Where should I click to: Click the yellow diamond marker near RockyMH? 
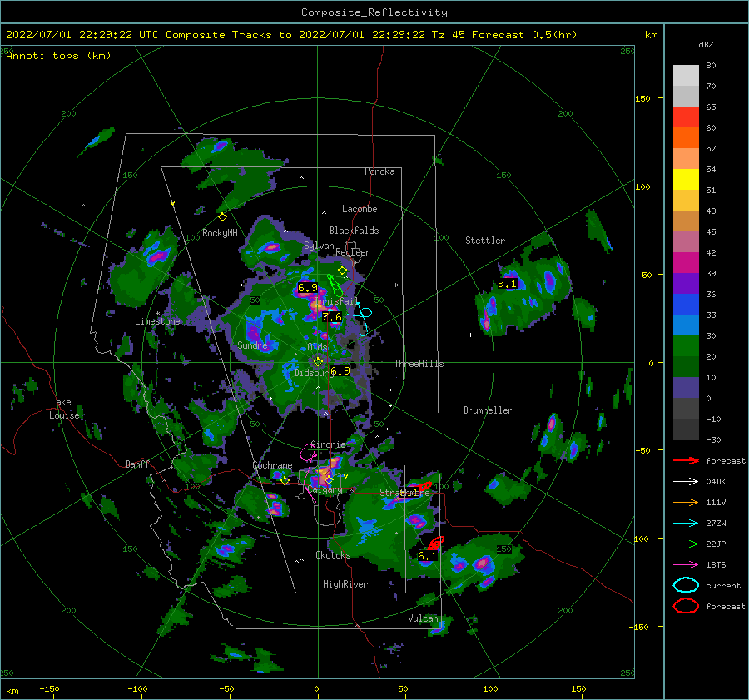(222, 217)
